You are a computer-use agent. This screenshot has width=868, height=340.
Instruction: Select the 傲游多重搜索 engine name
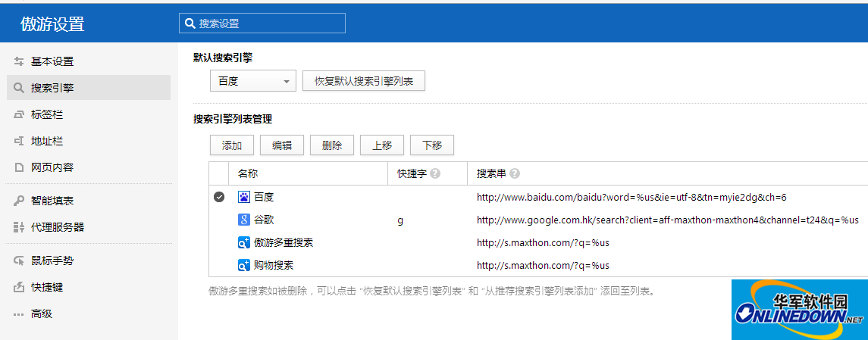pos(284,243)
